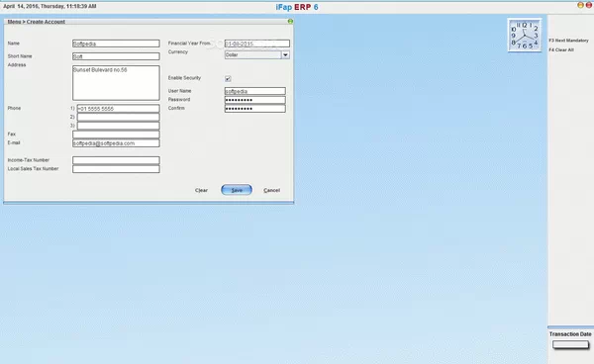594x364 pixels.
Task: Click the Currency combo box showing Dollar
Action: tap(256, 54)
